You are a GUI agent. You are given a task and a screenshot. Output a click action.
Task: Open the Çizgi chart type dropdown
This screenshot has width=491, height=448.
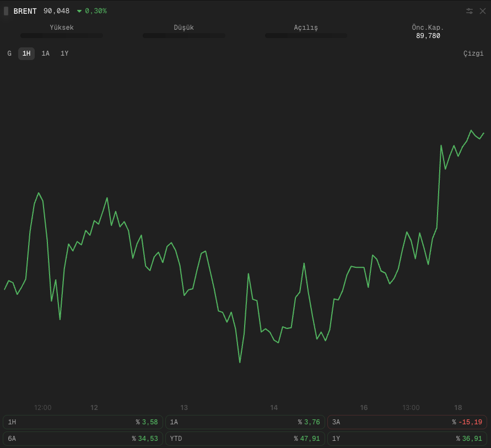pyautogui.click(x=473, y=53)
